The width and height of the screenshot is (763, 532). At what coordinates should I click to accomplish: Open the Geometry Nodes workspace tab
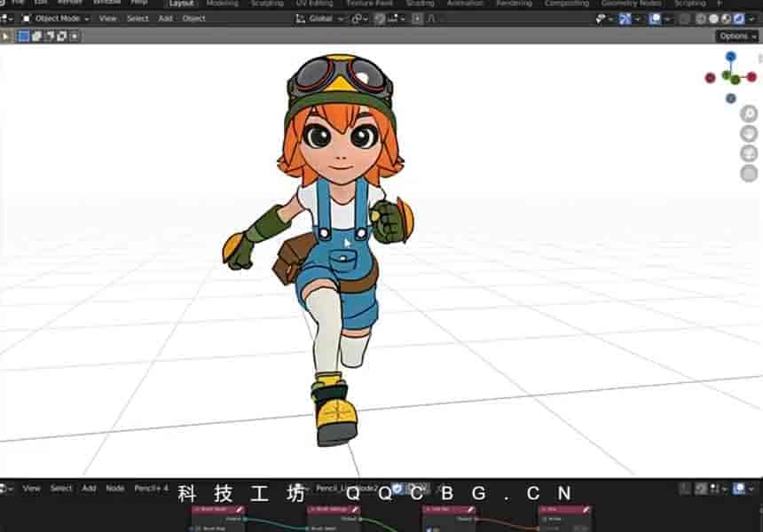tap(631, 4)
